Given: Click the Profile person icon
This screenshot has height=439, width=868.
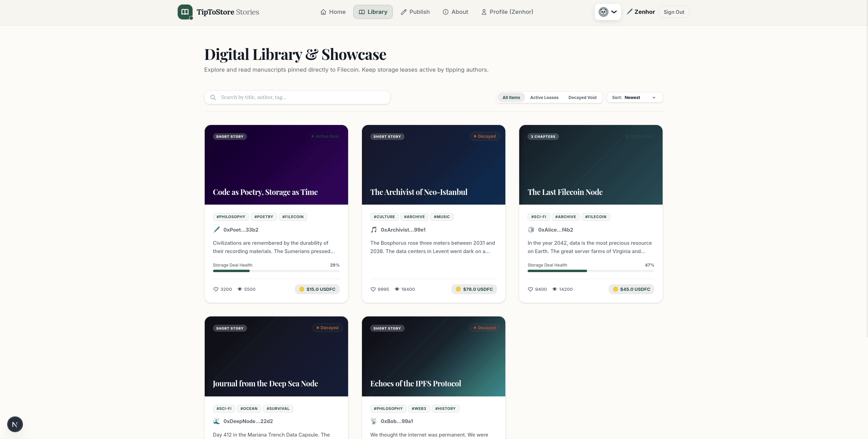Looking at the screenshot, I should 484,12.
